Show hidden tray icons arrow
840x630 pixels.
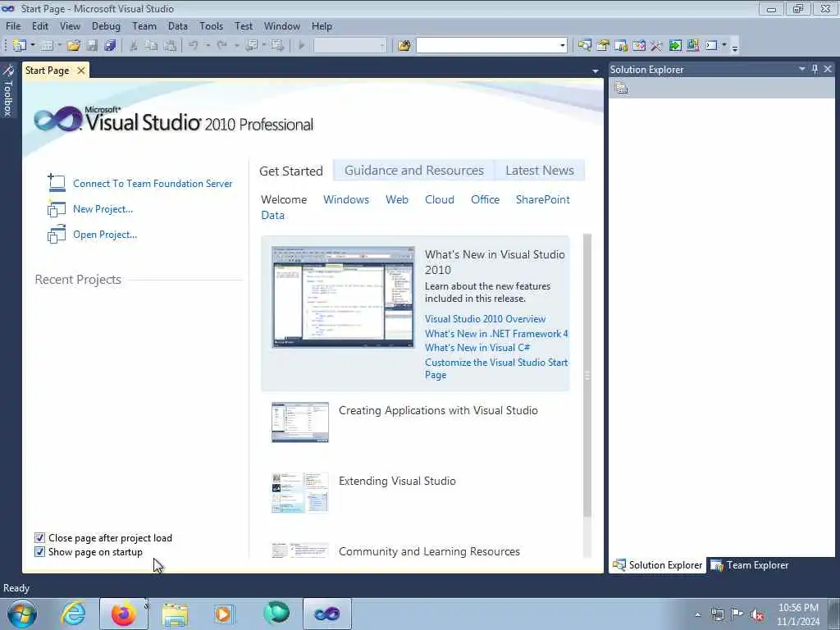697,615
